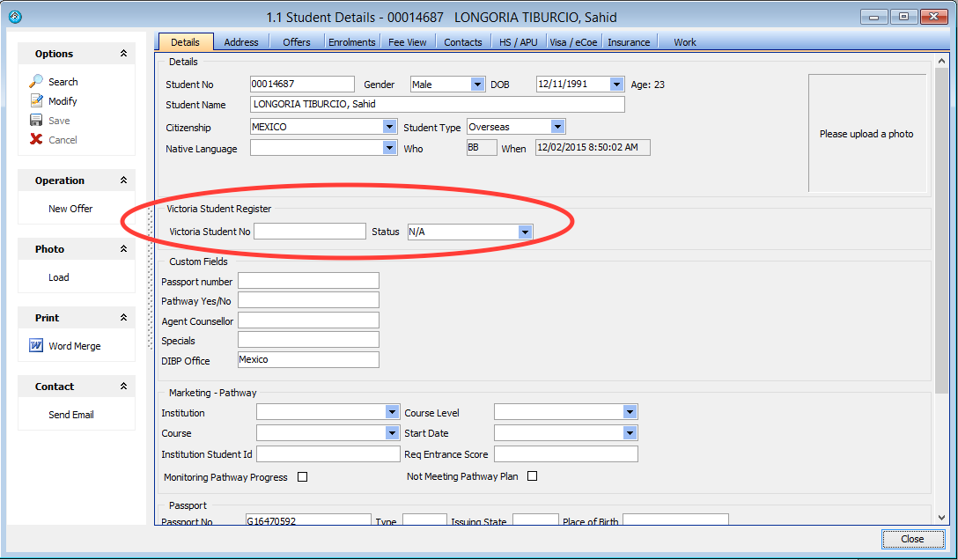958x560 pixels.
Task: Expand the Citizenship dropdown list
Action: point(389,127)
